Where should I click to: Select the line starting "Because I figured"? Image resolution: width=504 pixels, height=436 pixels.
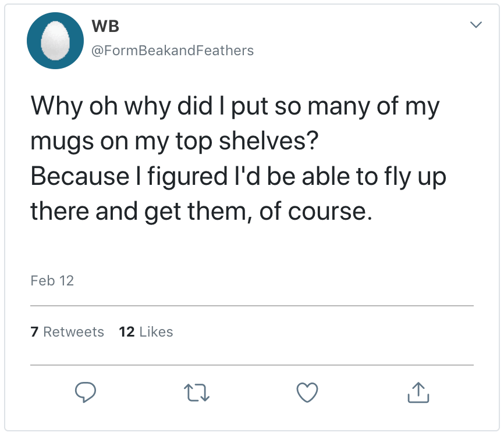tap(238, 177)
